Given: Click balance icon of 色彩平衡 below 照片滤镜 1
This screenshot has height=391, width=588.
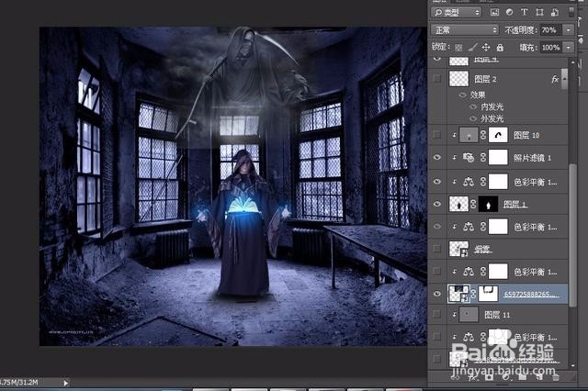Looking at the screenshot, I should (469, 182).
